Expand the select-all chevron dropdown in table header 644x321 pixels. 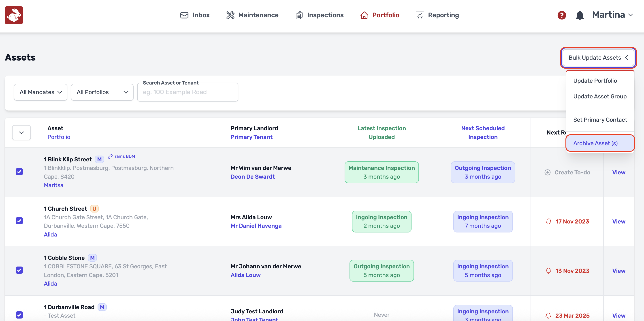pyautogui.click(x=21, y=133)
